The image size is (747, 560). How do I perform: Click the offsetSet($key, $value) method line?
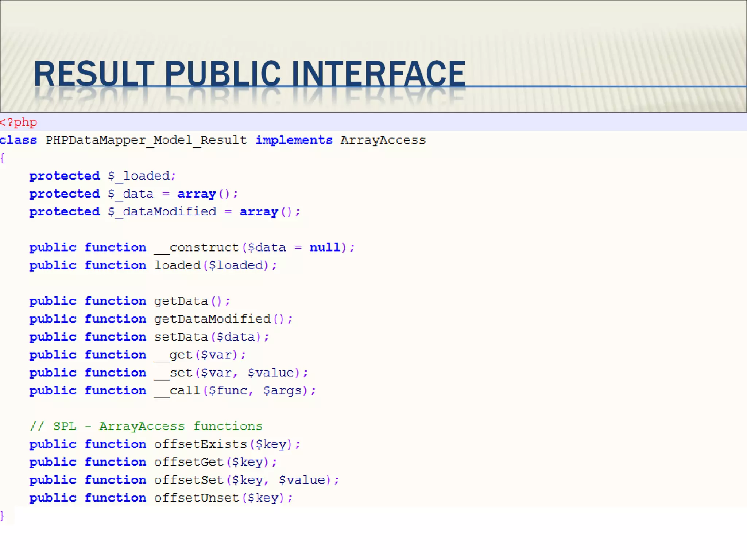coord(184,480)
